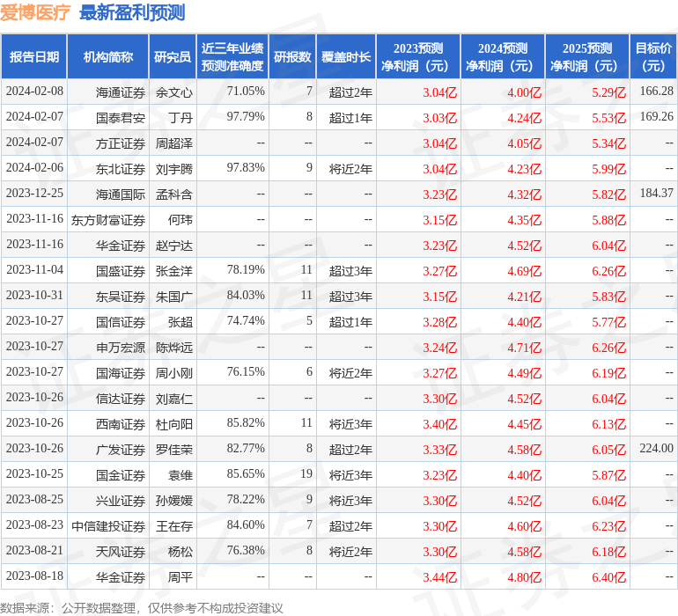Select 中信建投证券 institution cell
The image size is (678, 616).
point(108,525)
